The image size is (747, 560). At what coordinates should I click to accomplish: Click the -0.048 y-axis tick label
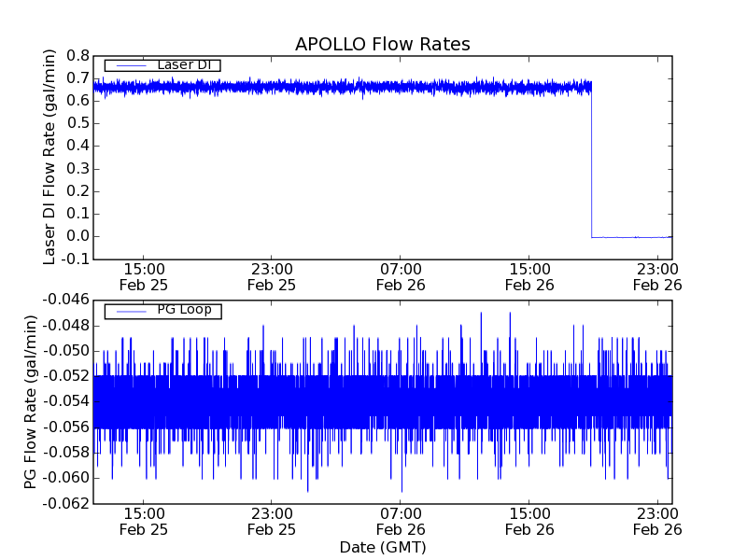pyautogui.click(x=65, y=326)
